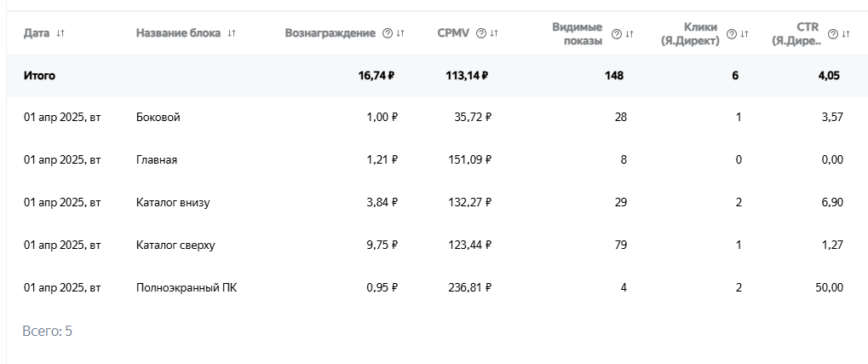Open CPMV help question-mark icon
The height and width of the screenshot is (364, 868).
481,33
